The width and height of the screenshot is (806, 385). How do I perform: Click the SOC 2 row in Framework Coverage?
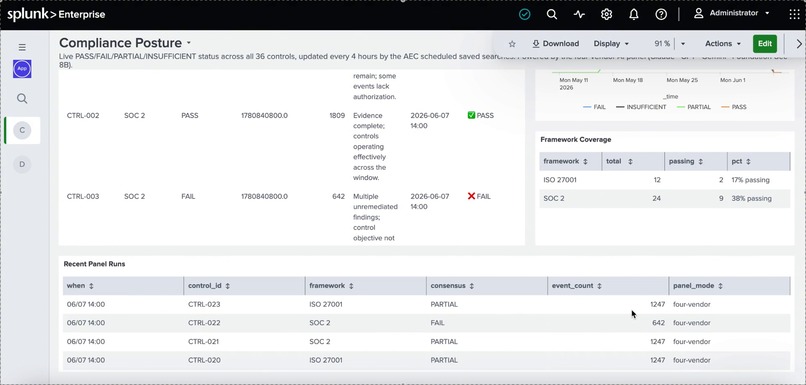665,198
